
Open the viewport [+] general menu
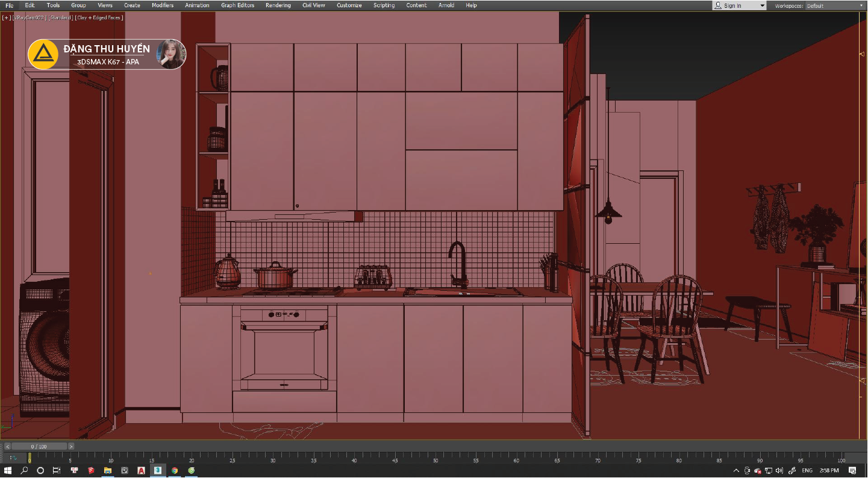point(7,17)
